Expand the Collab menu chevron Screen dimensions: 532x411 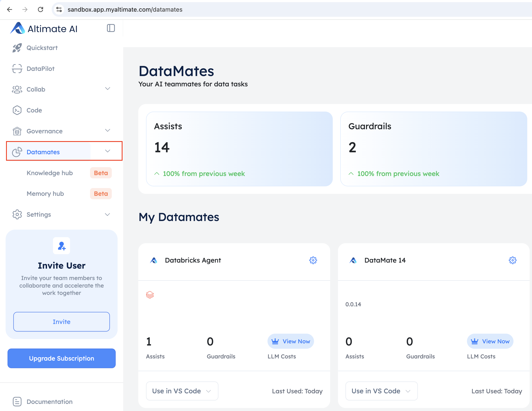point(108,89)
